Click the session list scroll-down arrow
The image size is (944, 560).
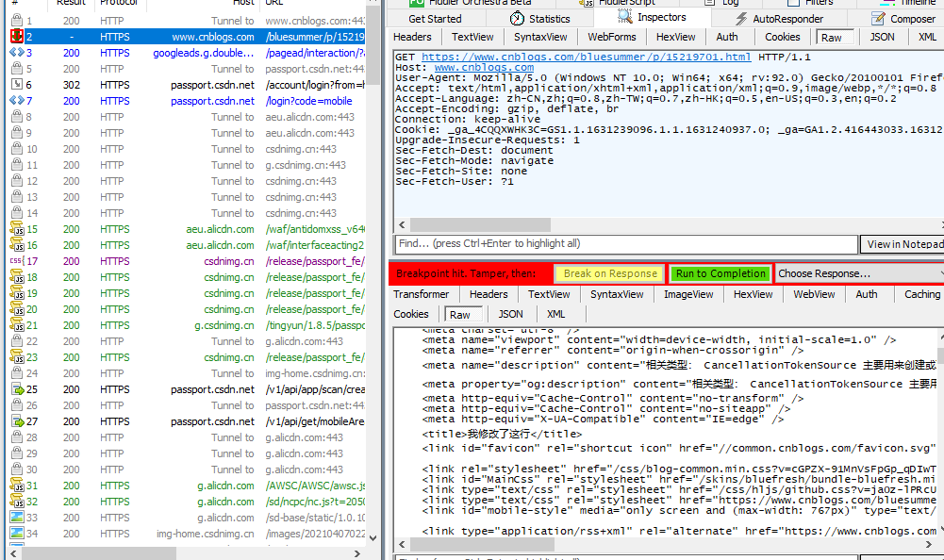click(x=373, y=538)
